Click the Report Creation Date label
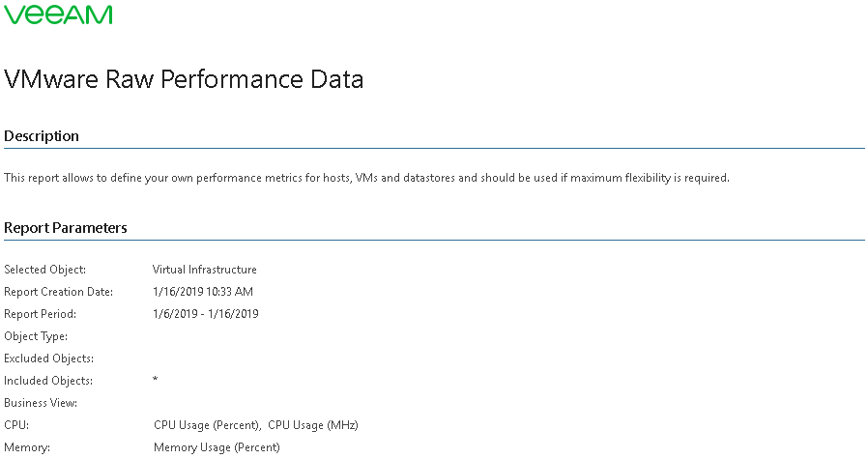The width and height of the screenshot is (868, 459). 58,292
